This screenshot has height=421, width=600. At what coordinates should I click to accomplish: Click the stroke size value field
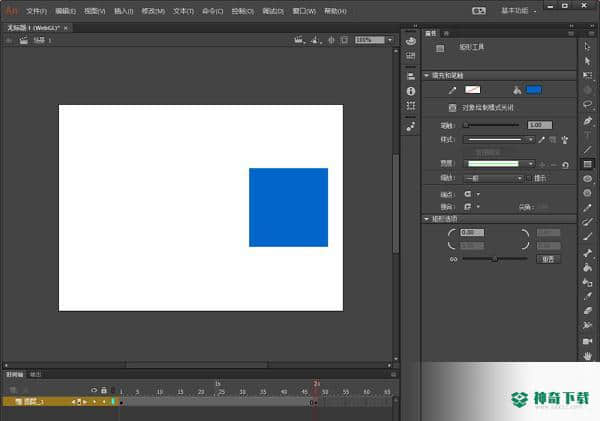[540, 125]
